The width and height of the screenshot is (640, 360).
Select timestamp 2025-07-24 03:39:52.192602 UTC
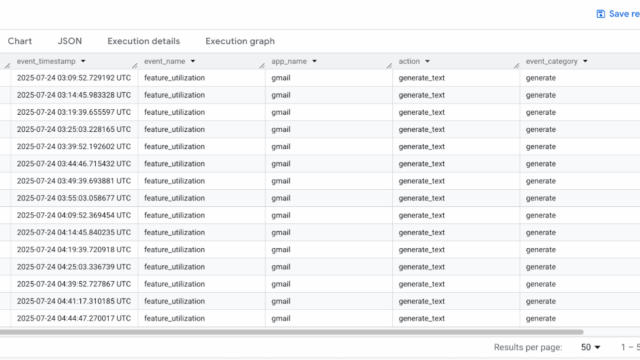74,147
